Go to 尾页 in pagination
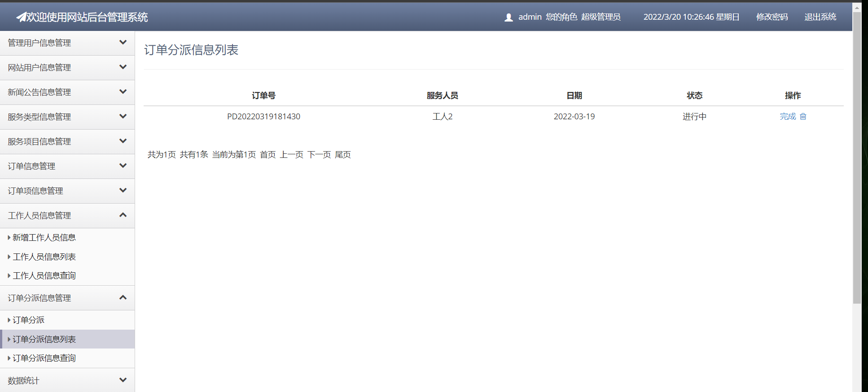Viewport: 868px width, 392px height. 343,155
